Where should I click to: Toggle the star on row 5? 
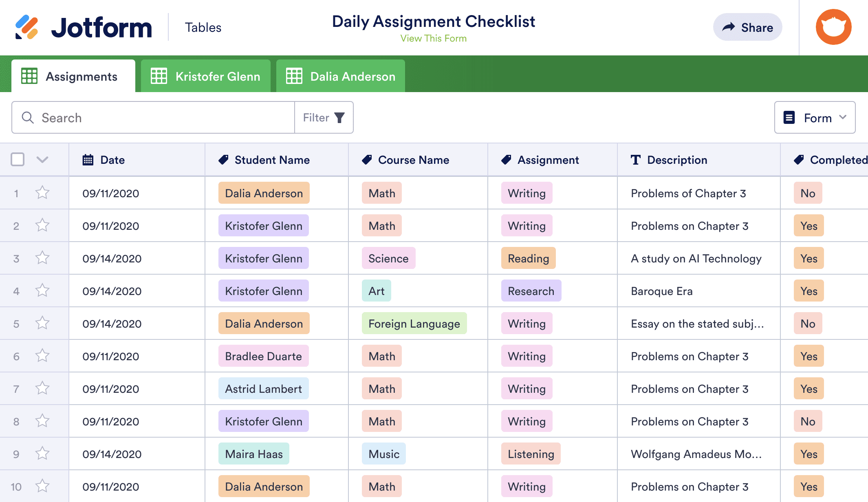(42, 323)
